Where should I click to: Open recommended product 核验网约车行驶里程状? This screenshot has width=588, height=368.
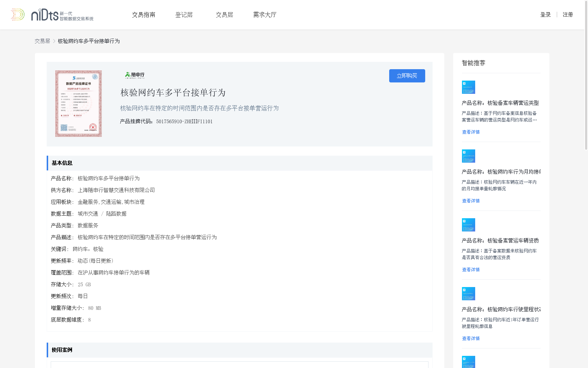pyautogui.click(x=501, y=309)
